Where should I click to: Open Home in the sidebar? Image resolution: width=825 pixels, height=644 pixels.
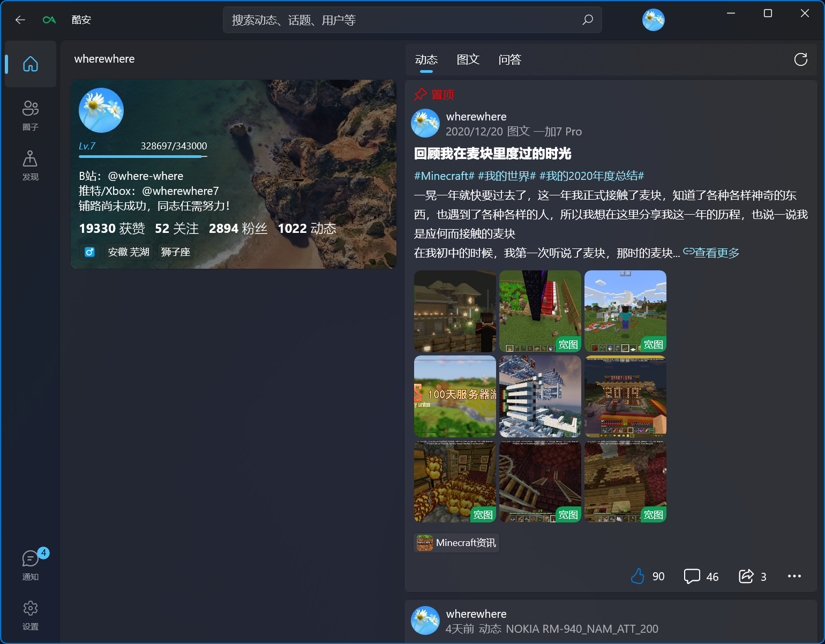coord(31,64)
